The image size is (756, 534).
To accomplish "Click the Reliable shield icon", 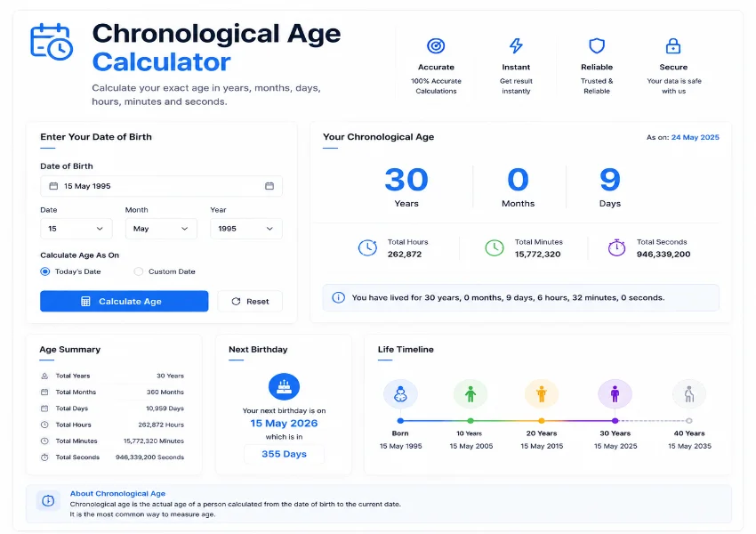I will 597,45.
